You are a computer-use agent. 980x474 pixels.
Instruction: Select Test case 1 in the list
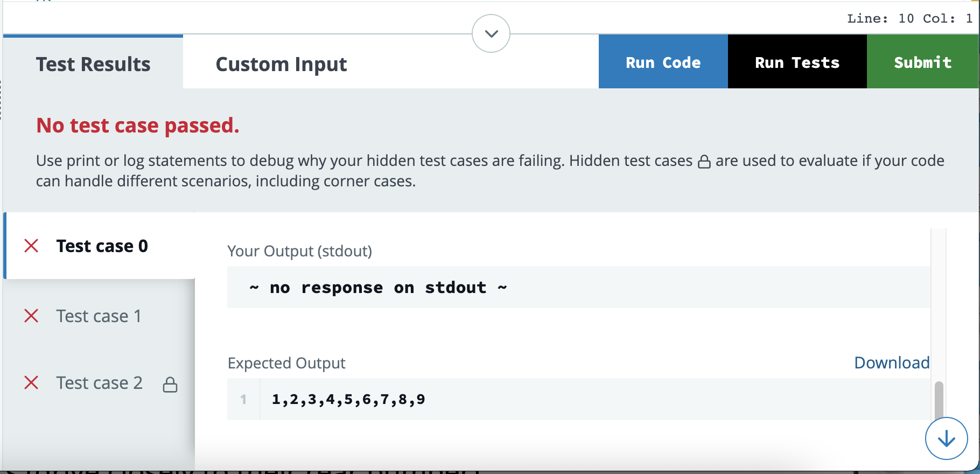pos(100,316)
